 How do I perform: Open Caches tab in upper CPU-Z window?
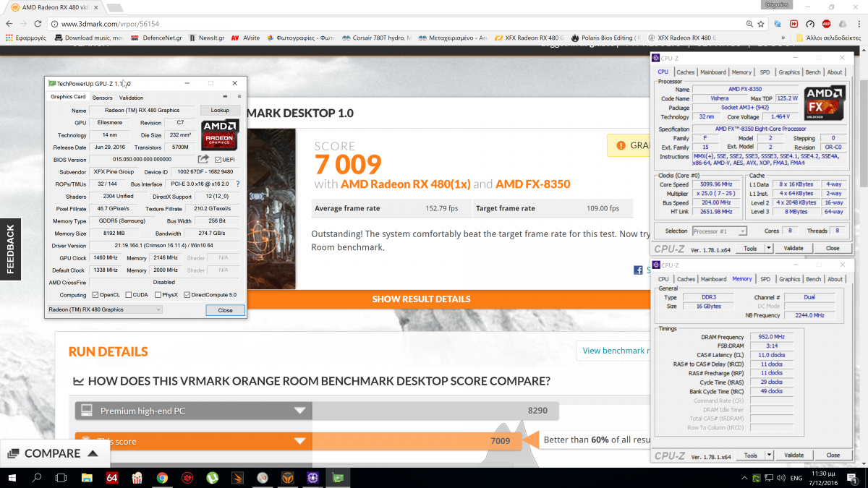click(x=686, y=72)
